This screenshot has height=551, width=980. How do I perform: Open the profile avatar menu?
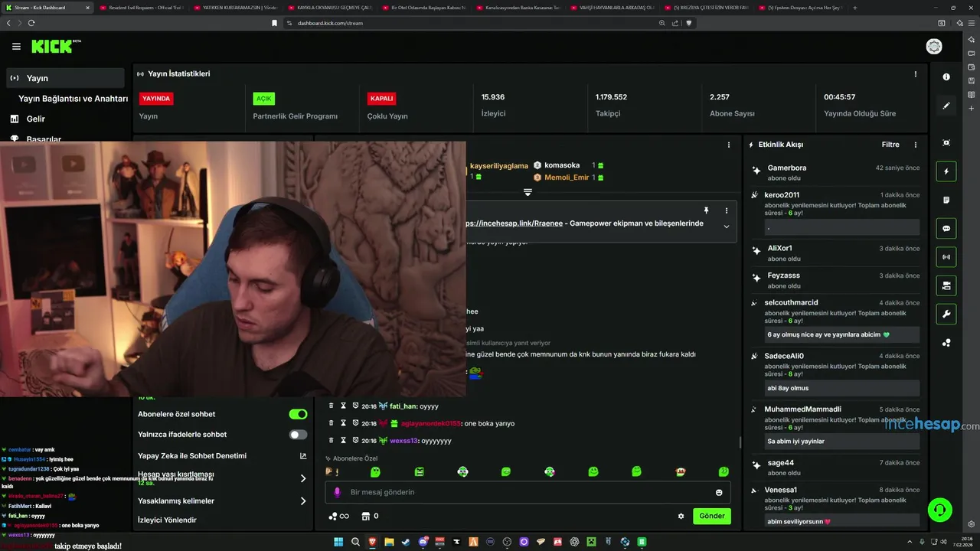tap(934, 47)
